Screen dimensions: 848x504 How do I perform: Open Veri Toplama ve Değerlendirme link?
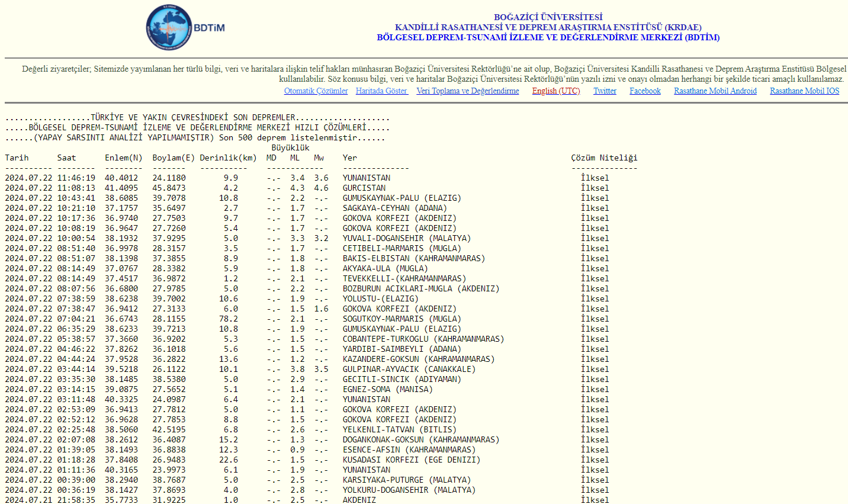(468, 91)
